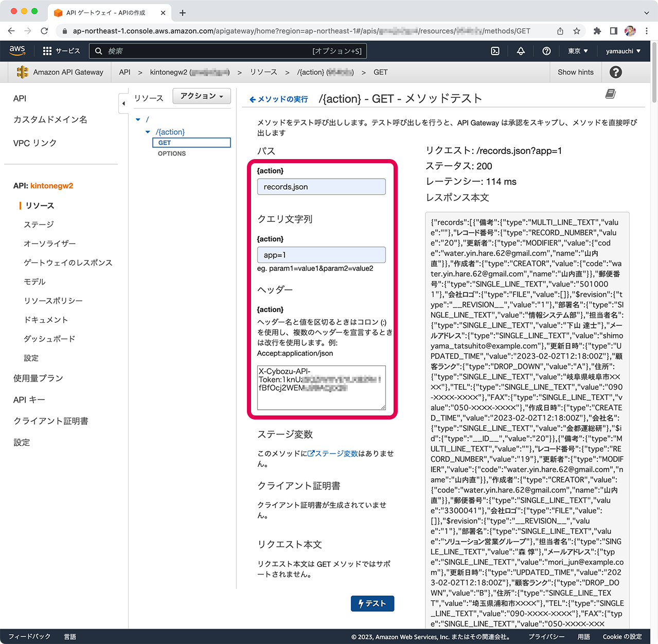Viewport: 658px width, 644px height.
Task: Open the Stages section
Action: [39, 224]
